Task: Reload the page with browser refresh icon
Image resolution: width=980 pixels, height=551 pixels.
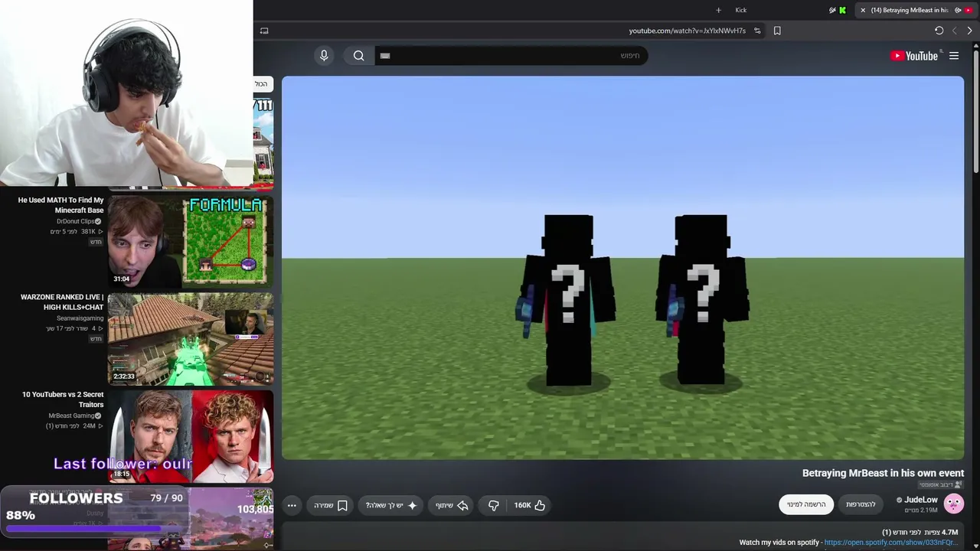Action: click(939, 31)
